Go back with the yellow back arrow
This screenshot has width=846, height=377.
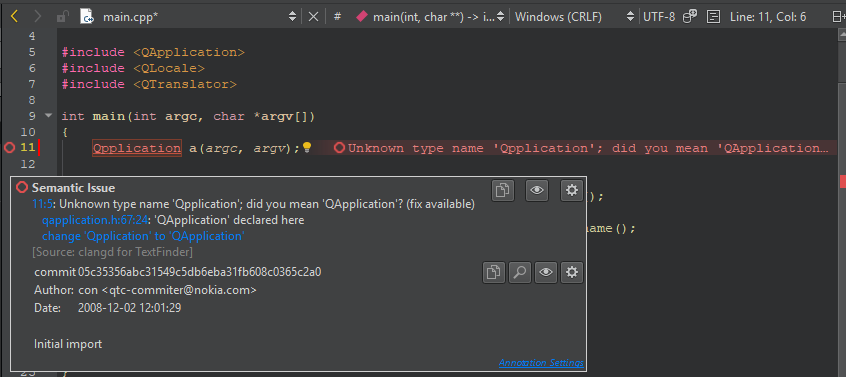(x=15, y=17)
